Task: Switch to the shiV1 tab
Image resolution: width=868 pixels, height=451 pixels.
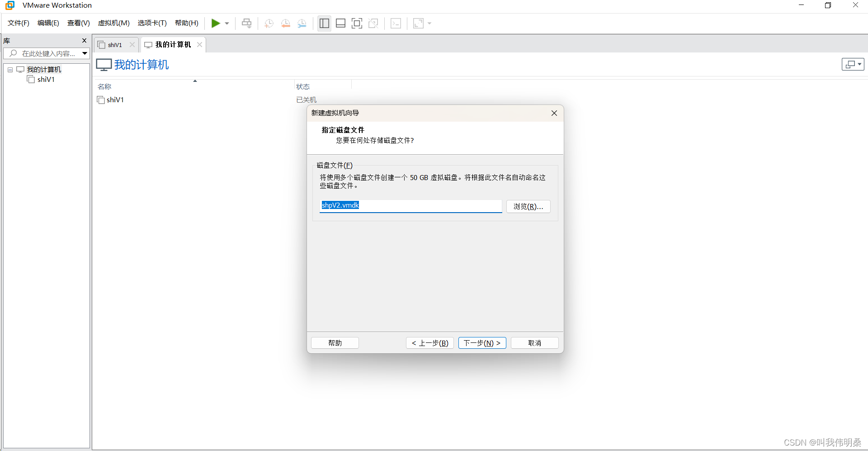Action: [115, 45]
